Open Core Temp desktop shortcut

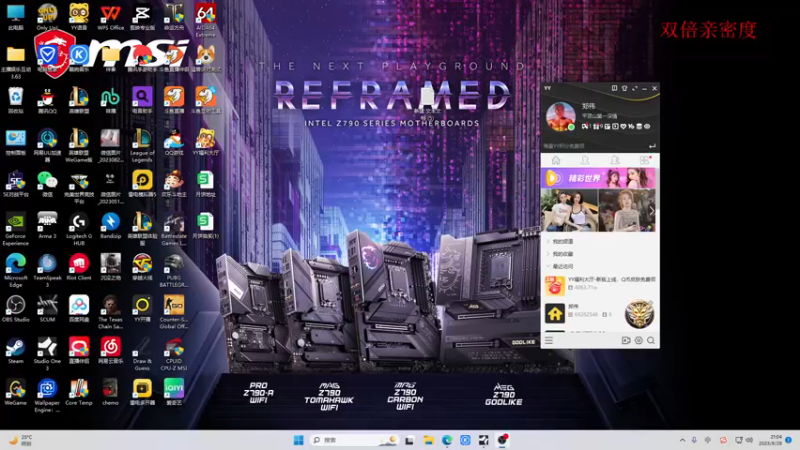[79, 392]
